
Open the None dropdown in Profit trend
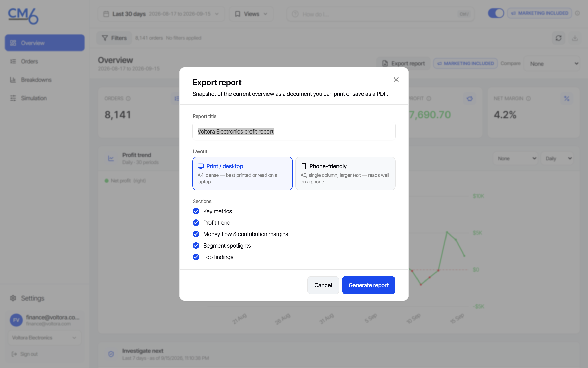pos(516,158)
